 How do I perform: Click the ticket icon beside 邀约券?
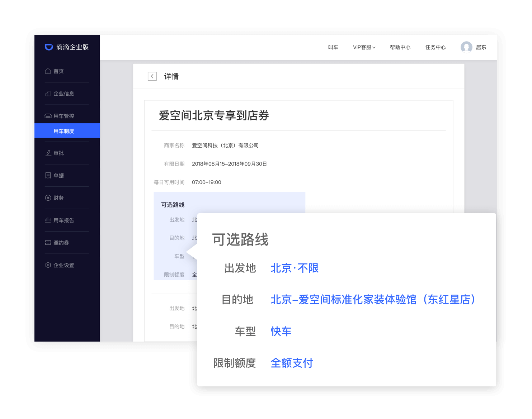coord(48,243)
